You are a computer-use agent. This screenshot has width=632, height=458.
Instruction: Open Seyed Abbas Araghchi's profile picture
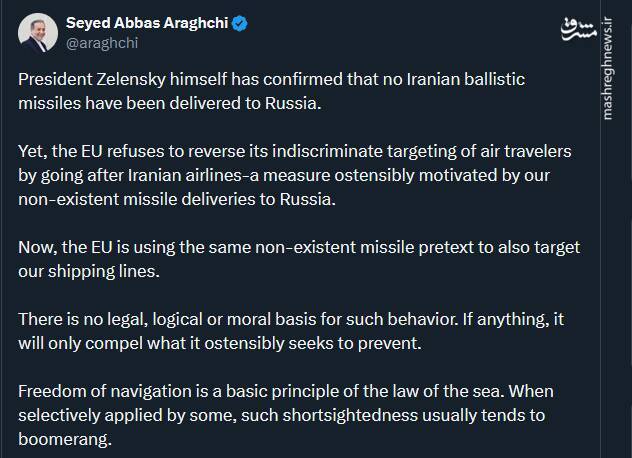(37, 31)
